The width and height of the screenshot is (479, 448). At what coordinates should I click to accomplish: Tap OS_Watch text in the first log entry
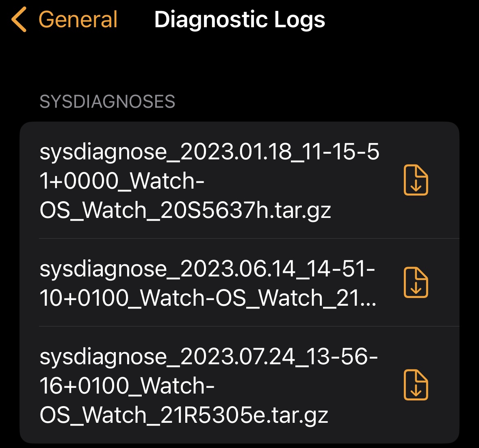pyautogui.click(x=93, y=210)
